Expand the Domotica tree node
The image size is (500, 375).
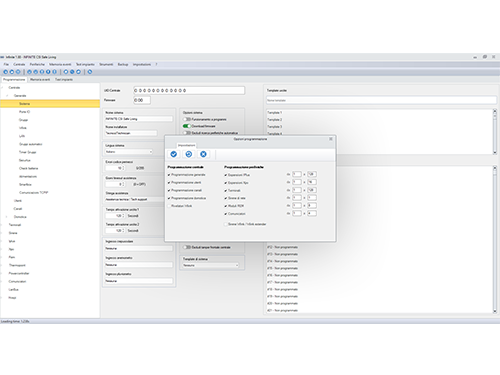7,217
